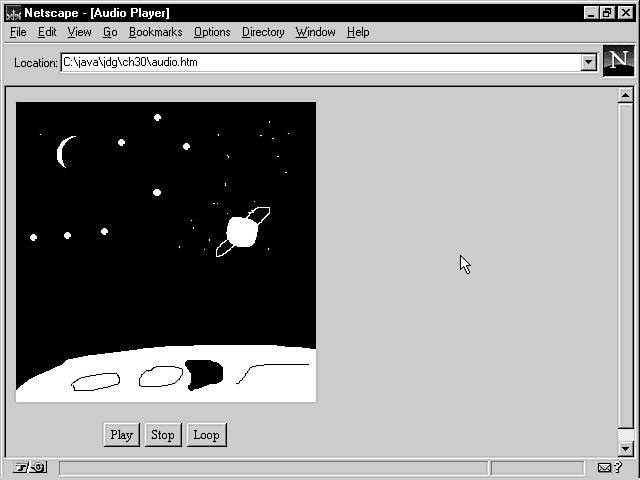This screenshot has height=480, width=640.
Task: Click the scrollbar up arrow
Action: click(x=626, y=96)
